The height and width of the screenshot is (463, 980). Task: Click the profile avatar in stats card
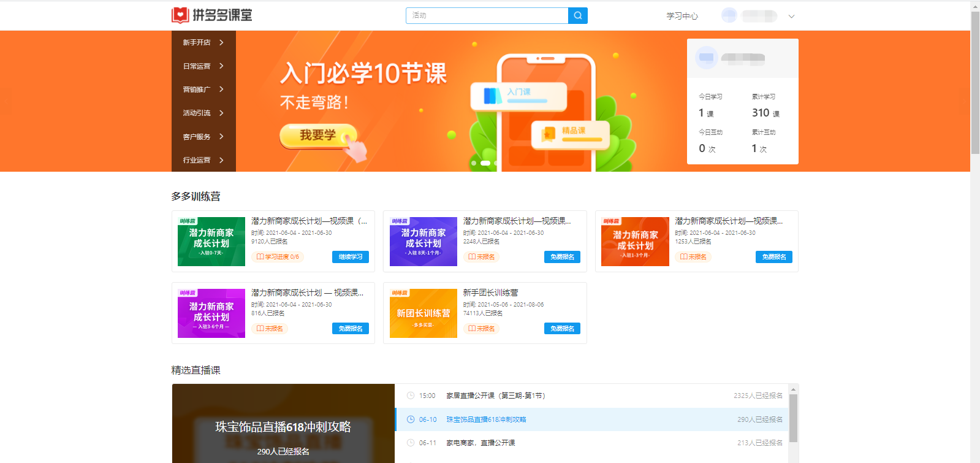(x=706, y=58)
